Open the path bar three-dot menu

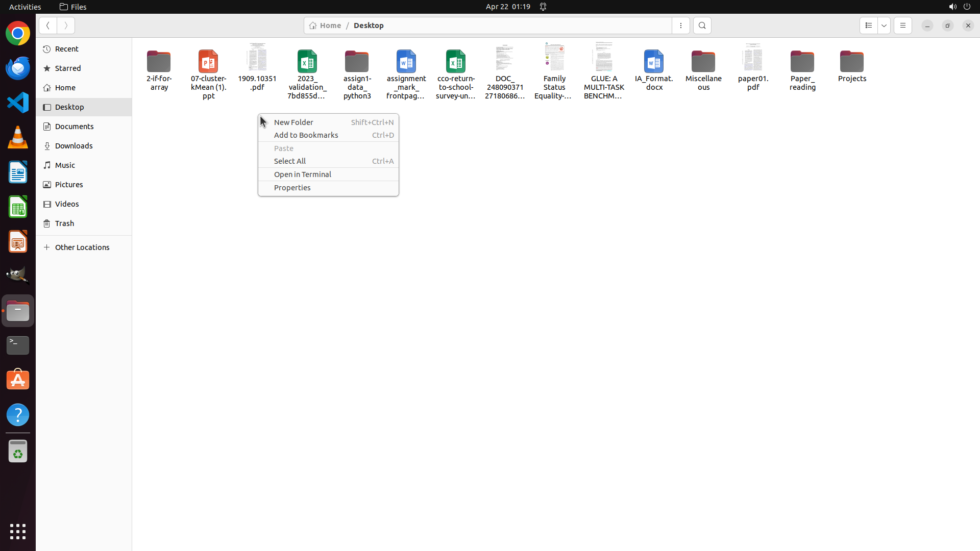point(680,26)
